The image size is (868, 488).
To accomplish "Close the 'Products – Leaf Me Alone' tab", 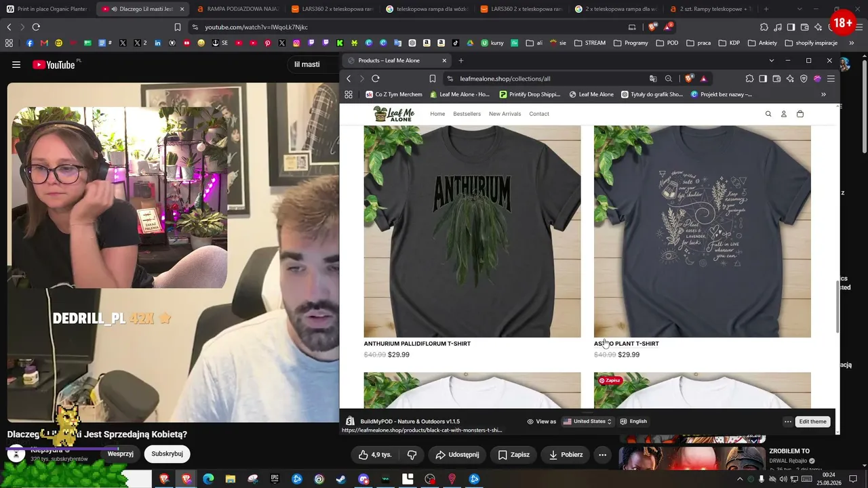I will coord(444,60).
